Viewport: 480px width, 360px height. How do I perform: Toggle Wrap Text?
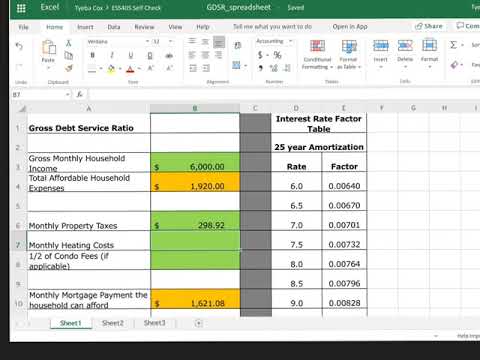pyautogui.click(x=238, y=46)
